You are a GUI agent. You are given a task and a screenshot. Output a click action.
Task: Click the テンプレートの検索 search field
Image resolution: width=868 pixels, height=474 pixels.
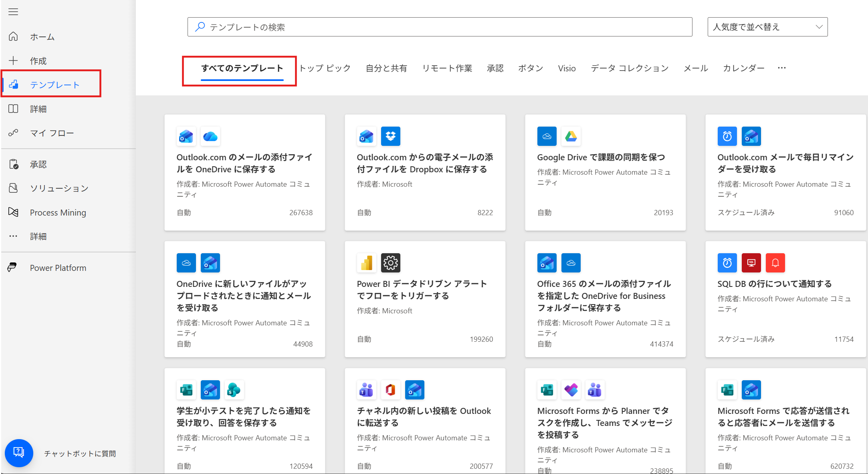[440, 27]
